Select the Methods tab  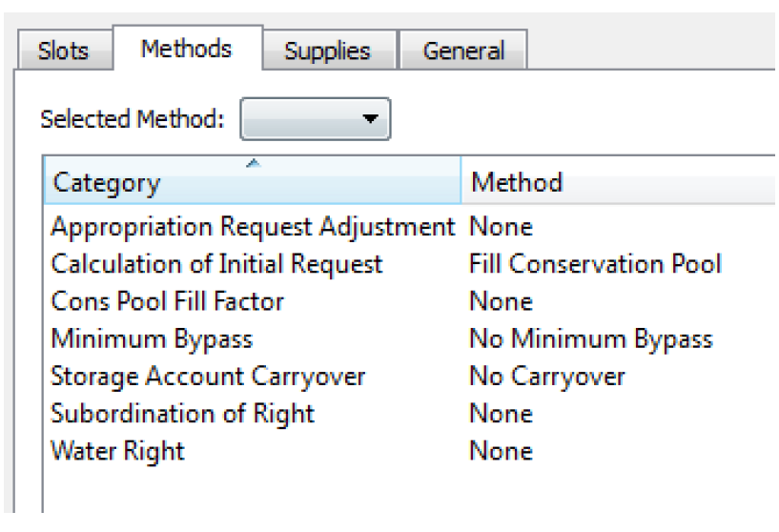(x=186, y=49)
